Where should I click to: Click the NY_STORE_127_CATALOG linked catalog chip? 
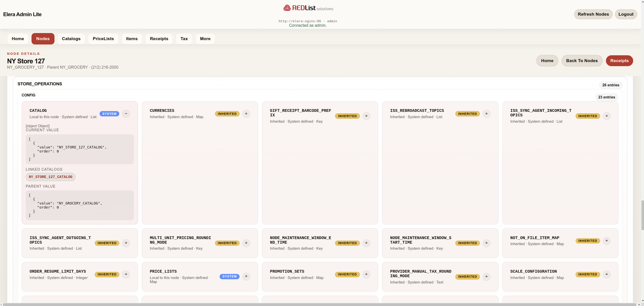[x=50, y=177]
